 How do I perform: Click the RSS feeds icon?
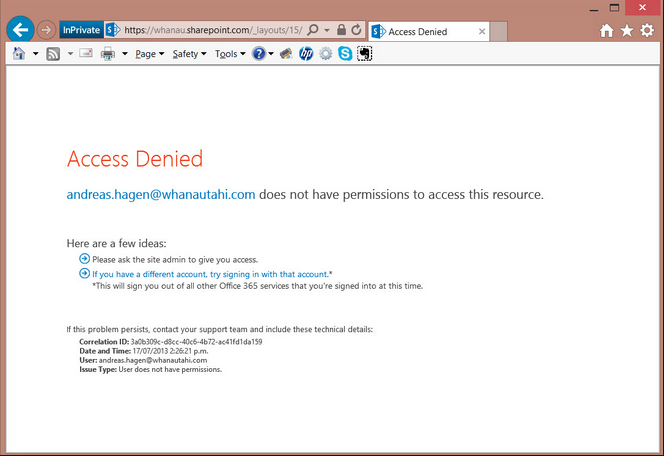[54, 54]
